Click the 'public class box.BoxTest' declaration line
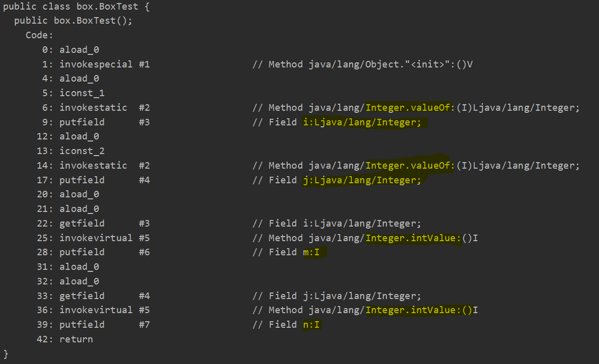 (76, 7)
